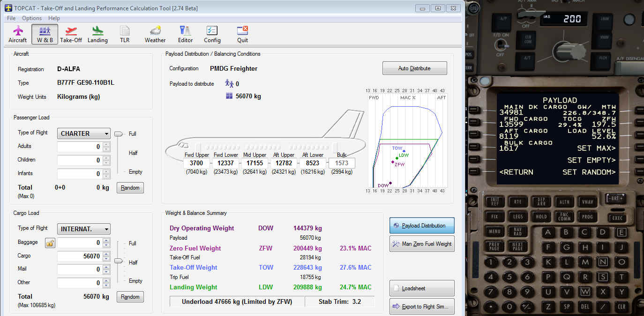Click the line select key beside SET RANDOM
The width and height of the screenshot is (644, 316).
point(640,172)
